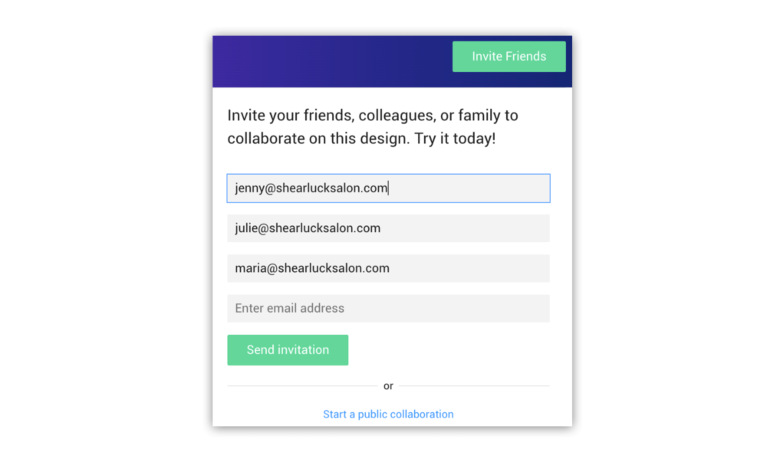Viewport: 767px width, 462px height.
Task: Click the word "julie" in second email
Action: pyautogui.click(x=248, y=228)
